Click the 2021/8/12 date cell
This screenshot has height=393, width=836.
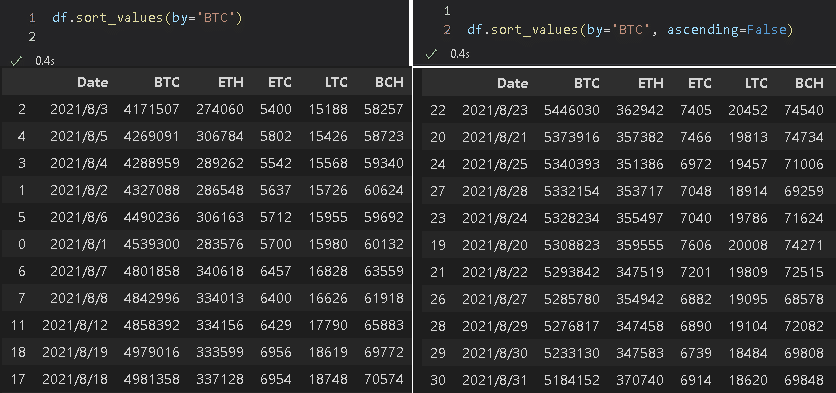(75, 325)
